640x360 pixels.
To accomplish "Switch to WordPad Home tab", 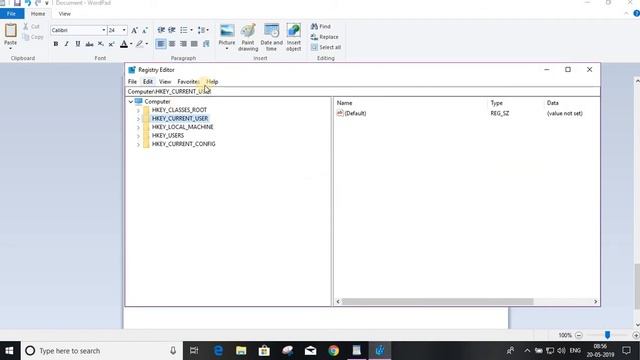I will pos(38,13).
